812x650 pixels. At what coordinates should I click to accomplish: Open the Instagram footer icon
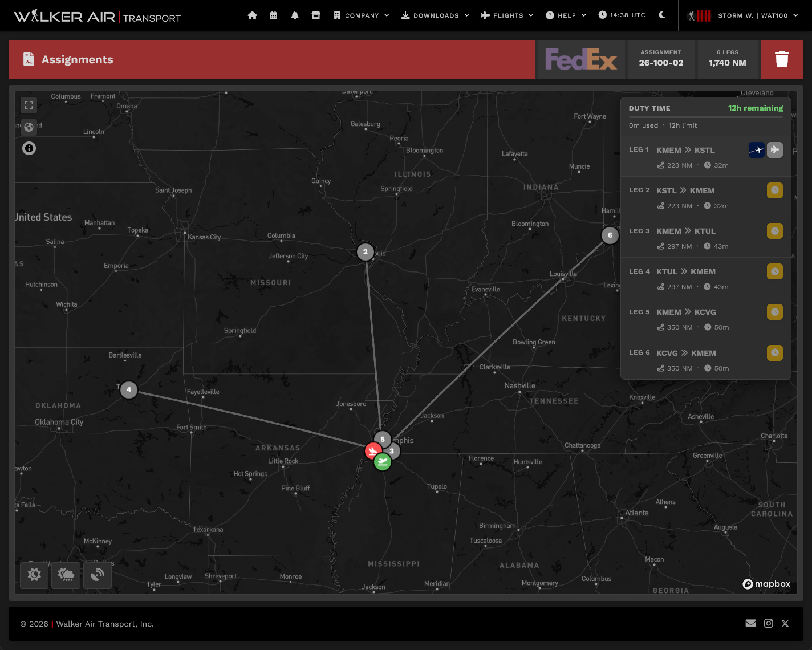[x=769, y=623]
